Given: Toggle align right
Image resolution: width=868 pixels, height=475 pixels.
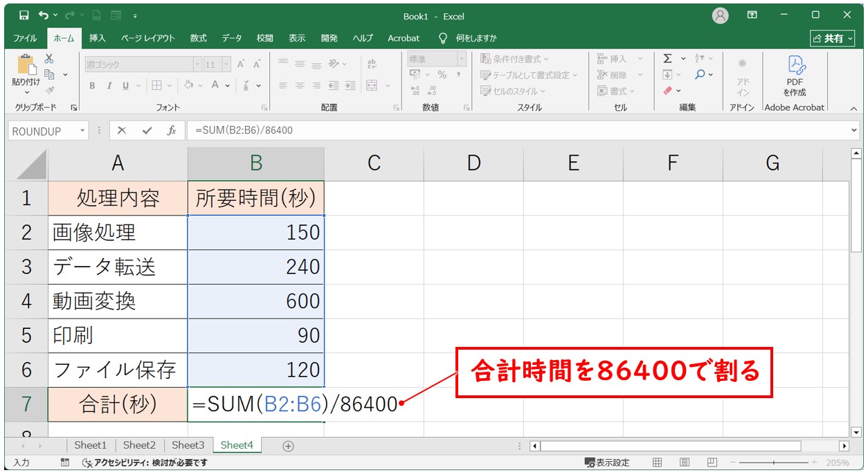Looking at the screenshot, I should tap(317, 86).
